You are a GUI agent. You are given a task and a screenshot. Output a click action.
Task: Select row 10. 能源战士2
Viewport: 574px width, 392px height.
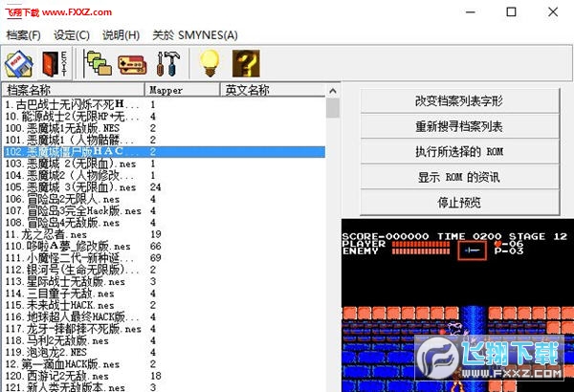(164, 117)
